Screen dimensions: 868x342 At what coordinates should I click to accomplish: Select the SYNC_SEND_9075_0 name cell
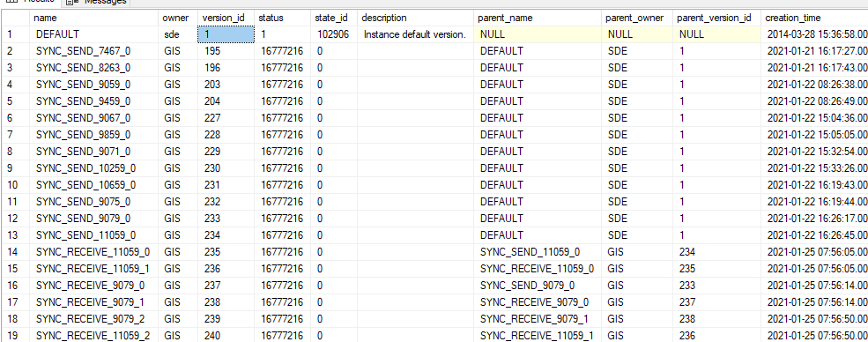[x=93, y=202]
